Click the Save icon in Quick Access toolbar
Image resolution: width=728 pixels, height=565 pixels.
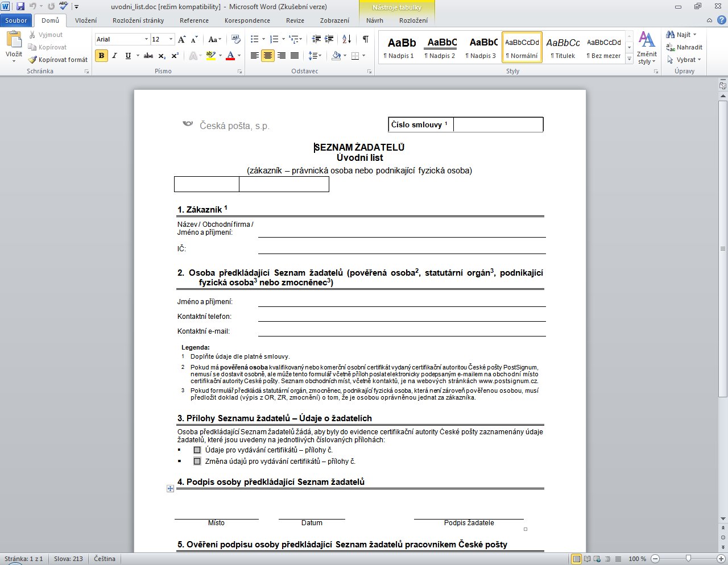[20, 7]
